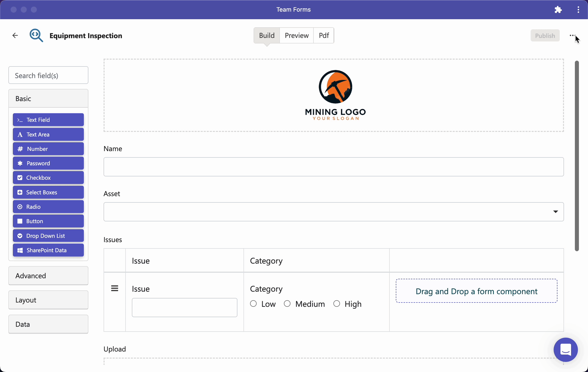Select the High category radio option
This screenshot has width=588, height=372.
click(337, 304)
